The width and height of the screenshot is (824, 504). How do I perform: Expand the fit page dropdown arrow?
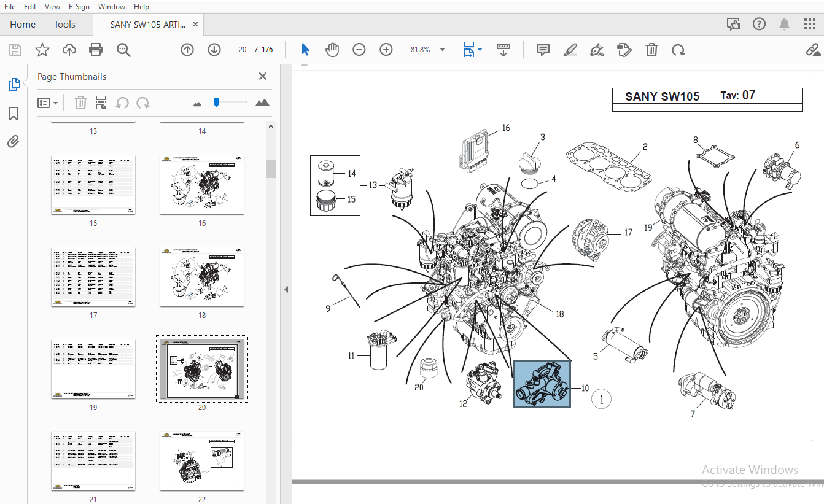[480, 50]
